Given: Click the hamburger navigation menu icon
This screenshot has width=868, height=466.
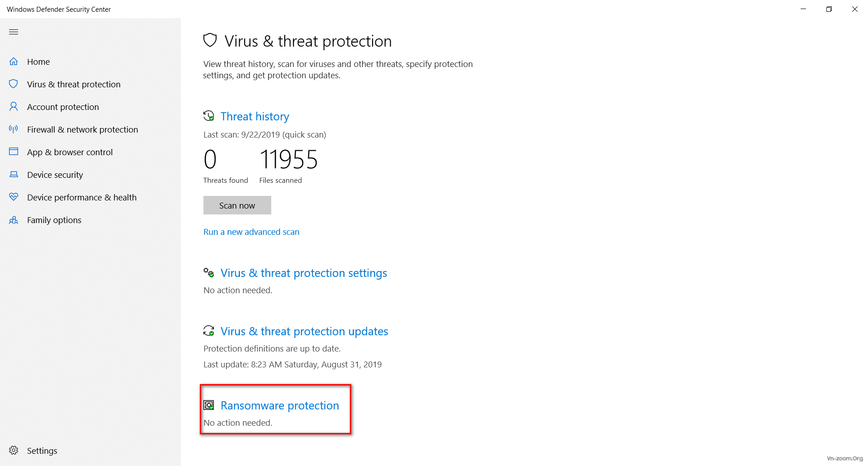Looking at the screenshot, I should point(14,32).
